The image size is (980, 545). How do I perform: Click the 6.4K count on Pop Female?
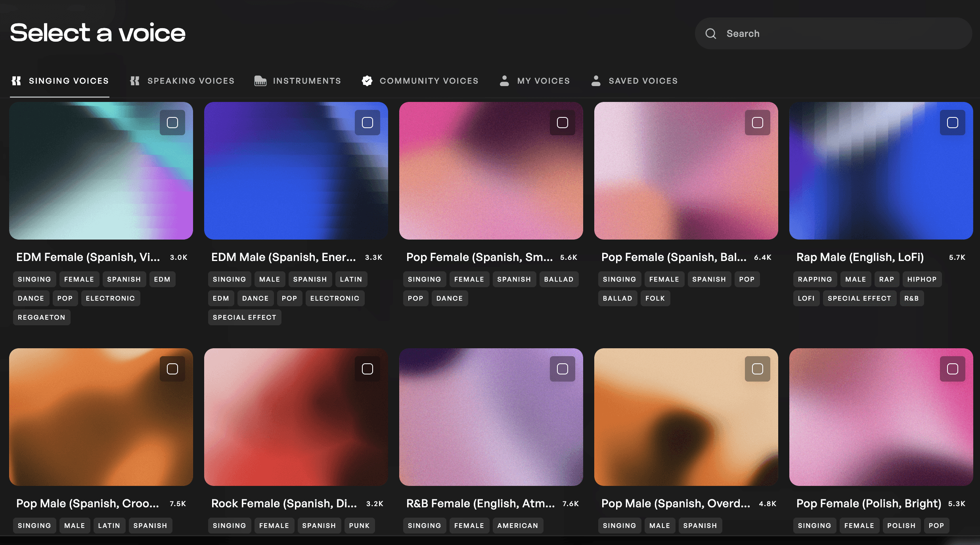pos(763,257)
